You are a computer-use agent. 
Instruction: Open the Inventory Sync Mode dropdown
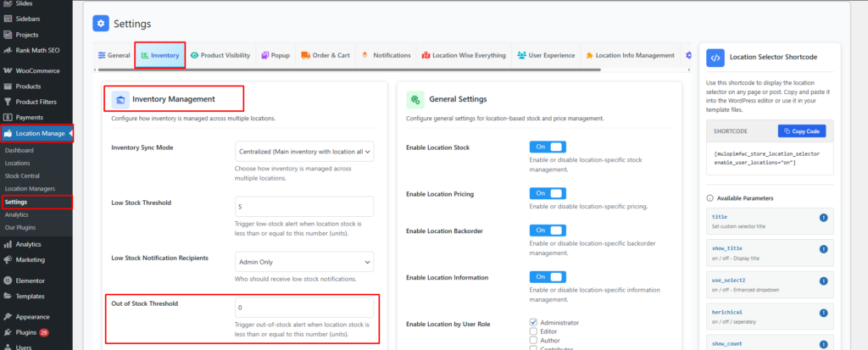coord(304,151)
